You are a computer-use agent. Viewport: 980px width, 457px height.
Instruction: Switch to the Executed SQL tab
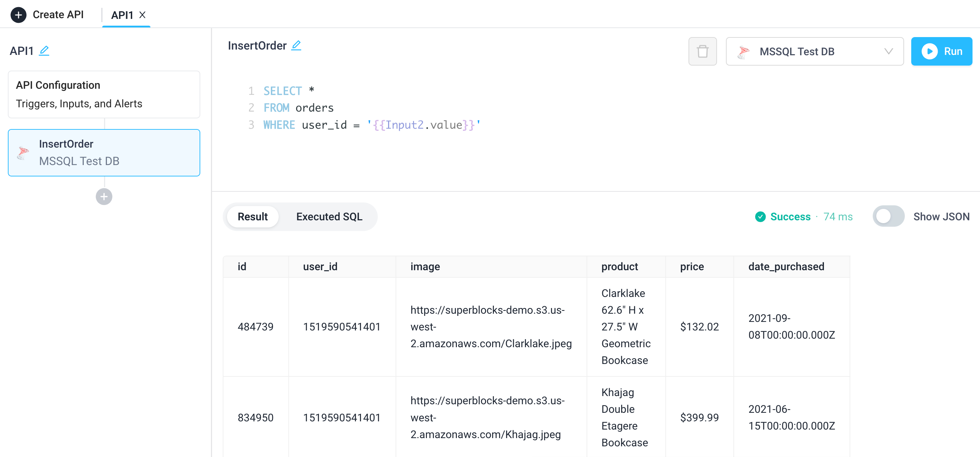point(329,216)
